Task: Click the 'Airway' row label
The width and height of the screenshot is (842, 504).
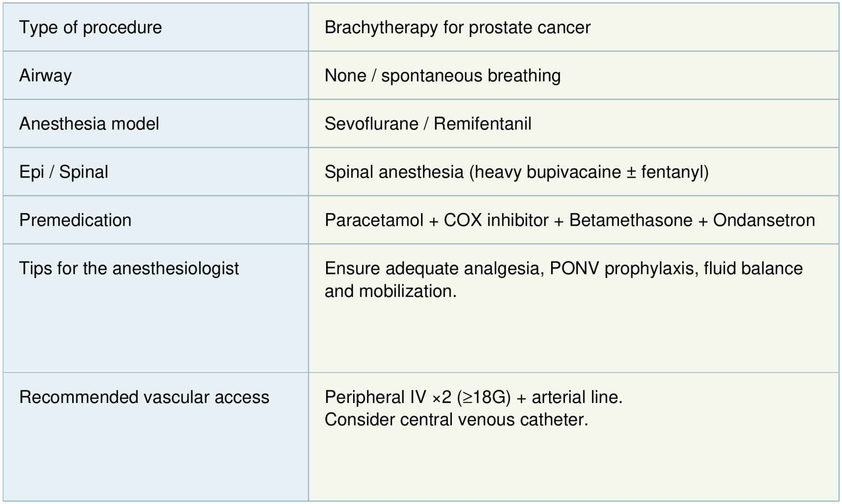Action: tap(45, 76)
